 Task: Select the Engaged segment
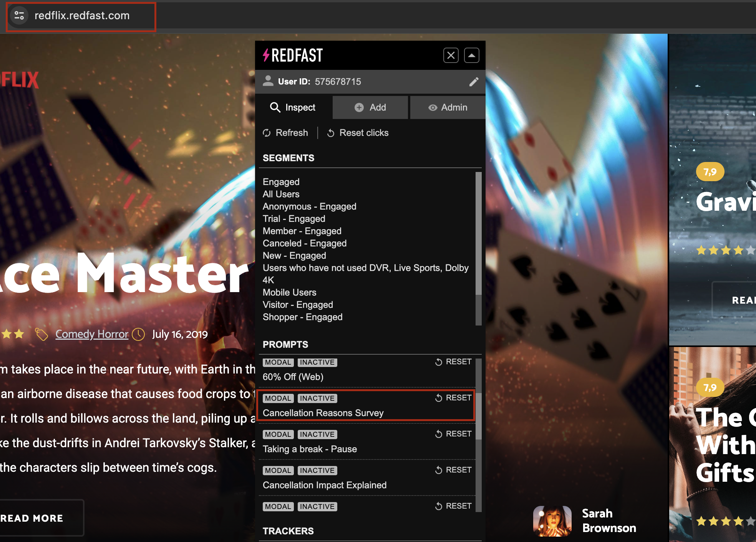tap(281, 182)
